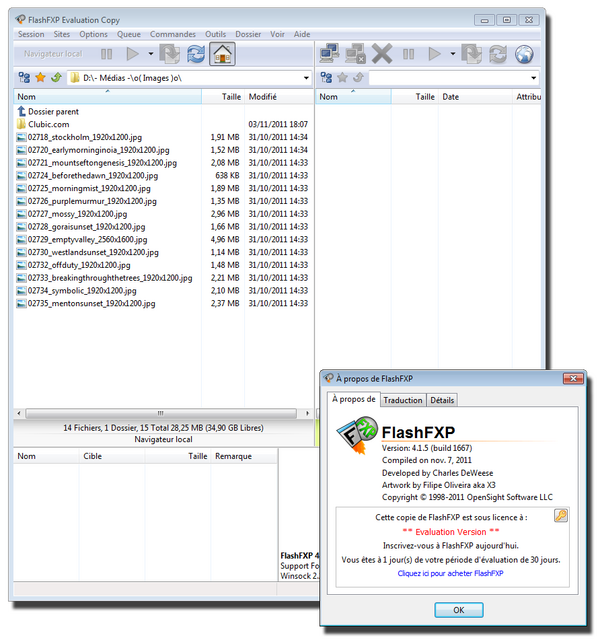600x644 pixels.
Task: Click the Connect computers icon in remote toolbar
Action: pyautogui.click(x=329, y=53)
